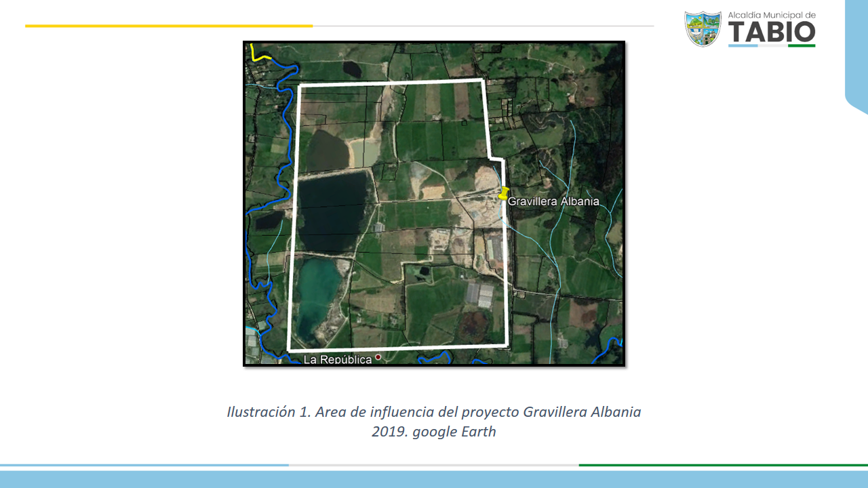Click the 'Ilustración 1' caption line
This screenshot has width=868, height=488.
(x=433, y=412)
